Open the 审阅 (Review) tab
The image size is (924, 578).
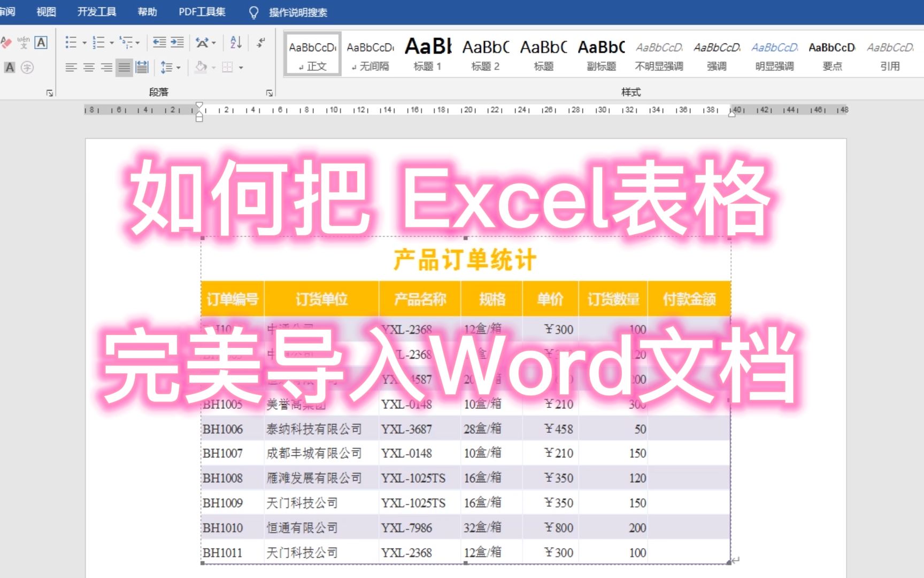pyautogui.click(x=7, y=12)
